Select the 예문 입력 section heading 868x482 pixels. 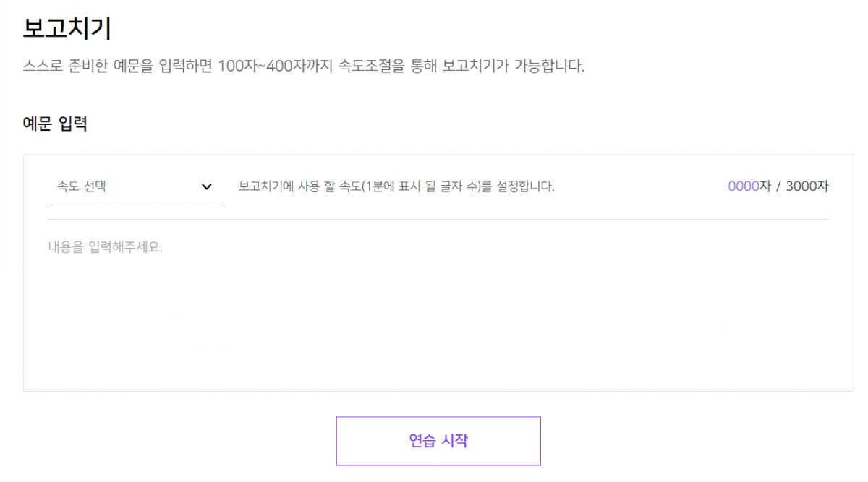tap(55, 124)
